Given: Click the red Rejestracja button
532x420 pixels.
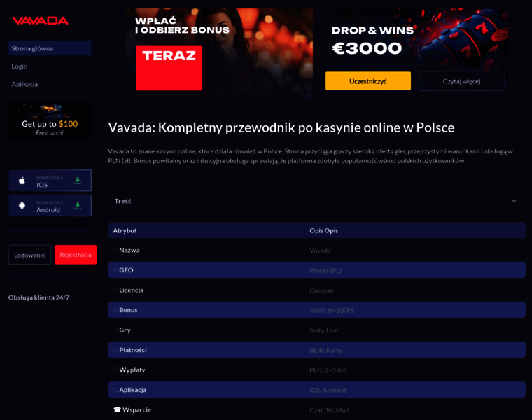Looking at the screenshot, I should 76,254.
